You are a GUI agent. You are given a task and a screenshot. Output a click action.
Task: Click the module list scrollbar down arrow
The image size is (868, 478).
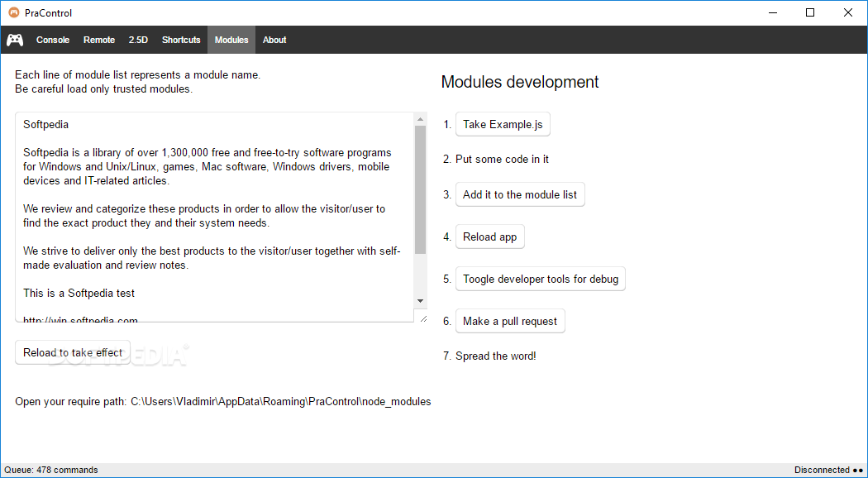pos(420,301)
